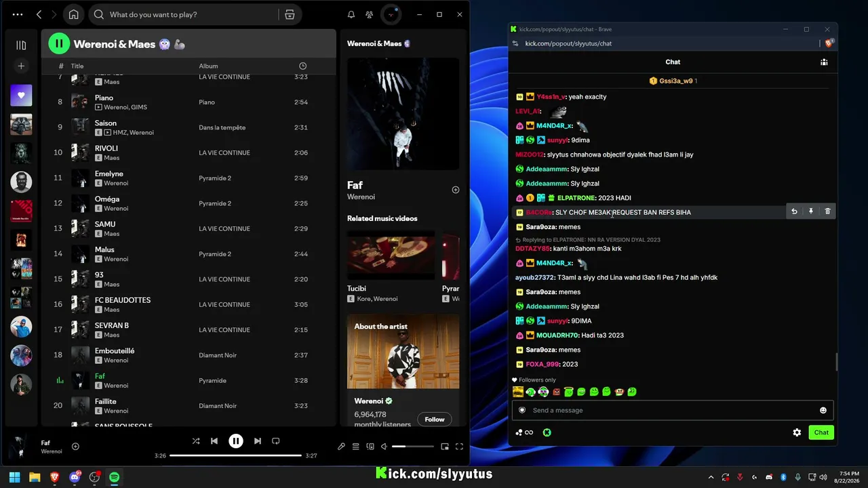Screen dimensions: 868x488
Task: Skip to previous track
Action: click(214, 441)
